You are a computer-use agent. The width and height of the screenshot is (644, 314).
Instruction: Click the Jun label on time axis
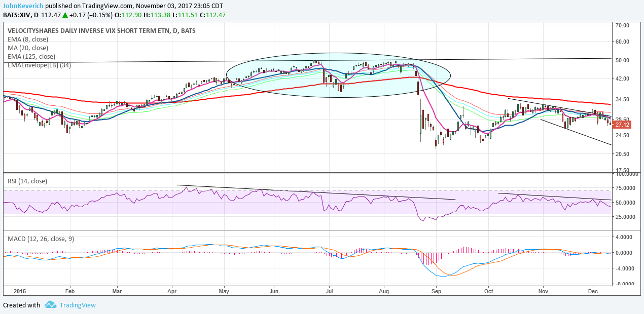point(274,291)
